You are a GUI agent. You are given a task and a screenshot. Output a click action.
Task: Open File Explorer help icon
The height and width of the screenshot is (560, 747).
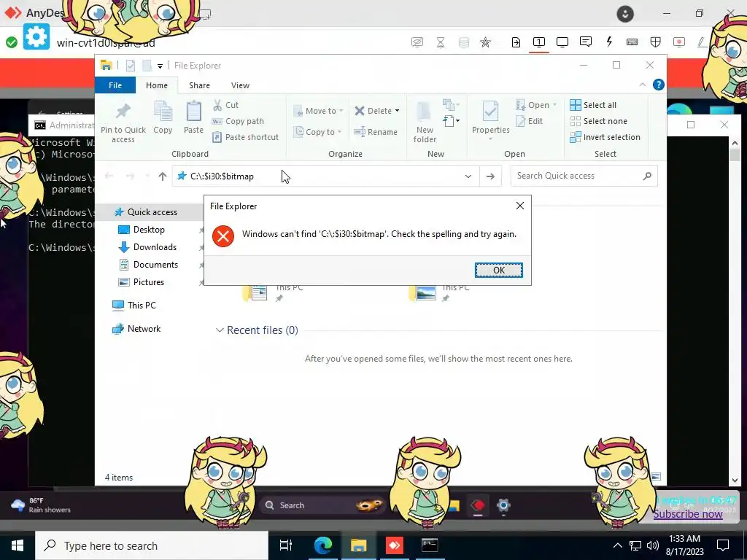coord(659,85)
